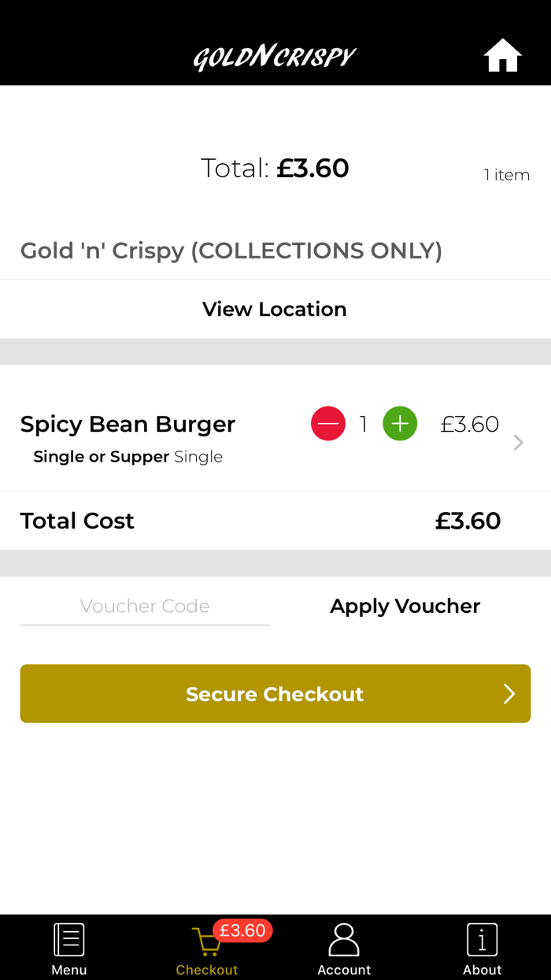Decrease Spicy Bean Burger quantity with minus
The width and height of the screenshot is (551, 980).
[x=328, y=423]
